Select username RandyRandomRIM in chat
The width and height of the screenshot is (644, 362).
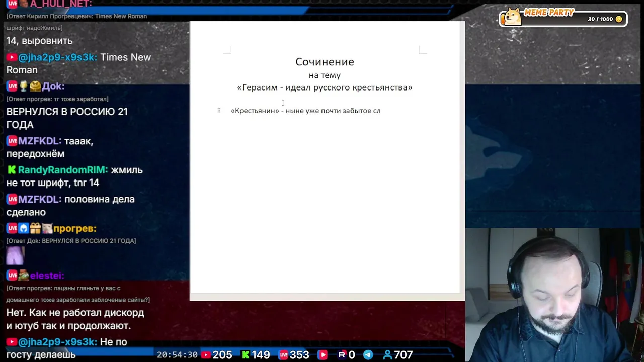pos(63,170)
